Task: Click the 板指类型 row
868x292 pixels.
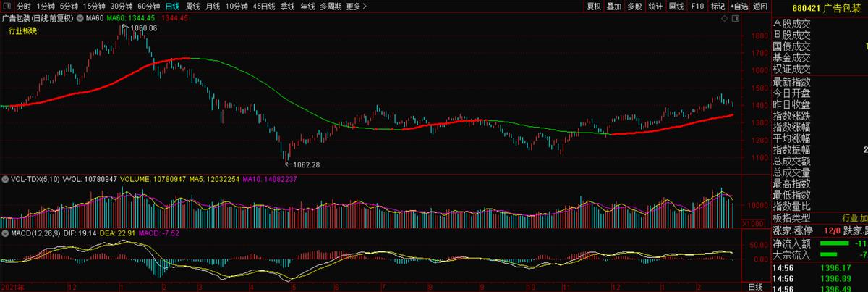Action: point(819,217)
